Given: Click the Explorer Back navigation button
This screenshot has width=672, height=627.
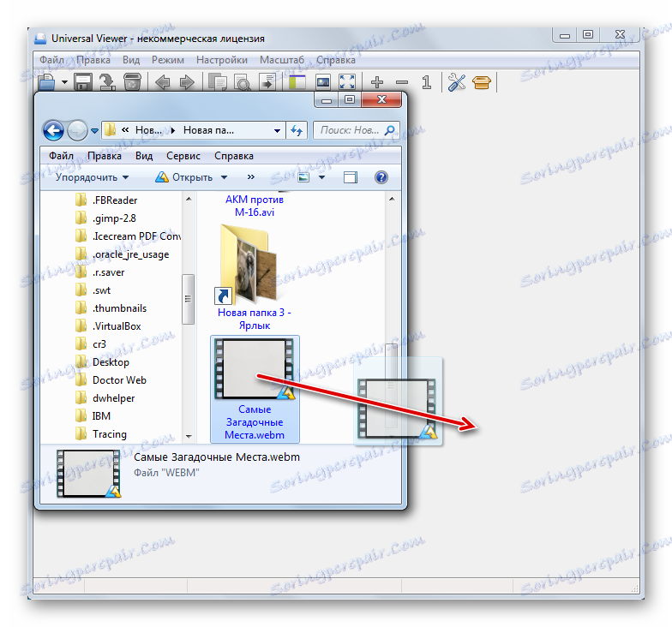Looking at the screenshot, I should pyautogui.click(x=53, y=130).
